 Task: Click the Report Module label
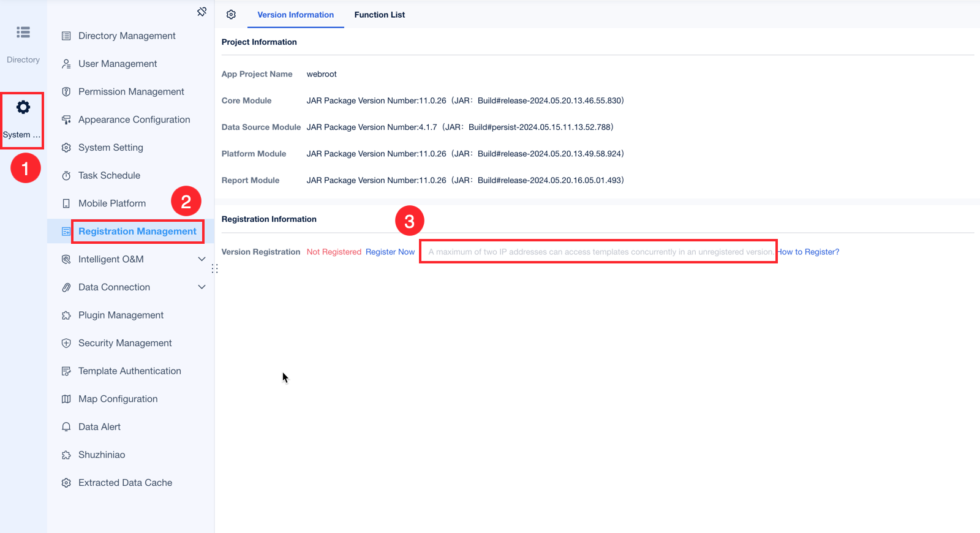pos(251,180)
